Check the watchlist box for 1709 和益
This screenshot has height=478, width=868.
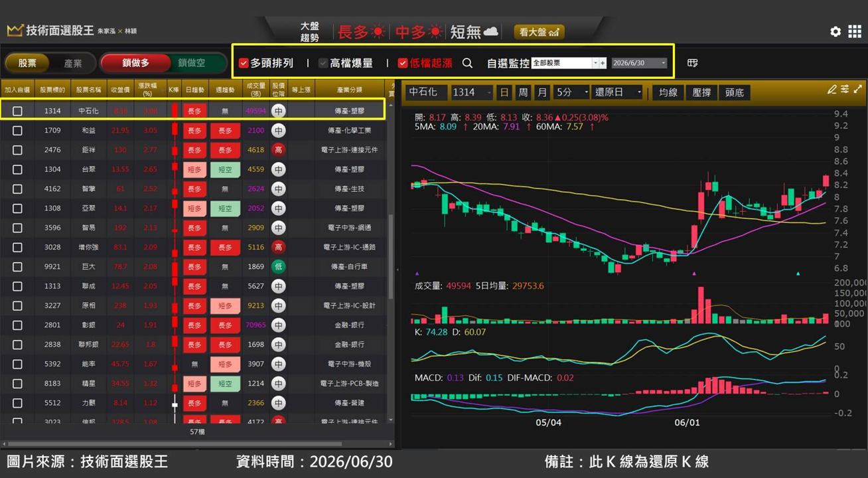pos(17,131)
